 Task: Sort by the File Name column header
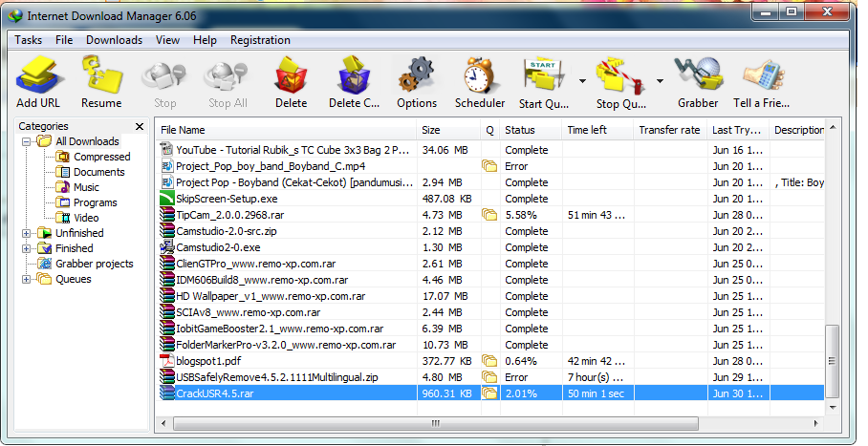click(x=286, y=130)
